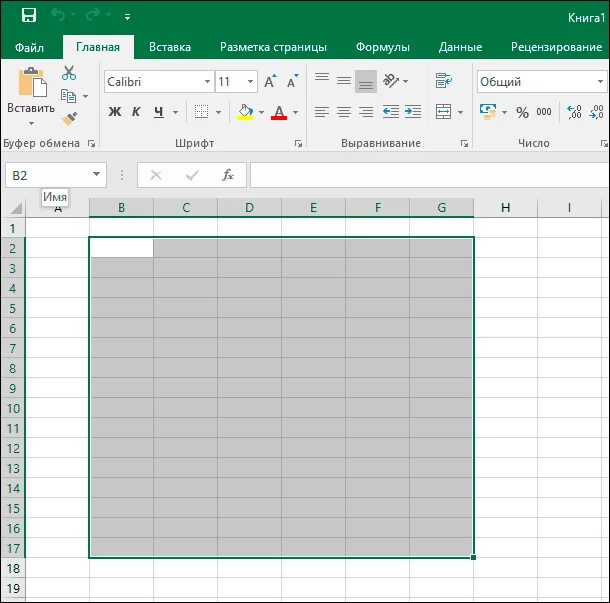Viewport: 610px width, 603px height.
Task: Open the Формулы tab
Action: tap(383, 47)
